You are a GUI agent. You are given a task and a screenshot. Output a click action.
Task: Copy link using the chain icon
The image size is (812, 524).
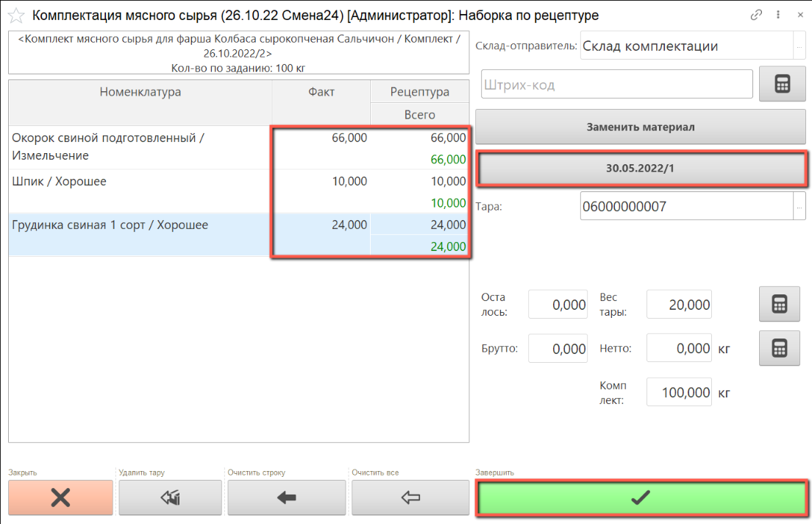(x=756, y=15)
